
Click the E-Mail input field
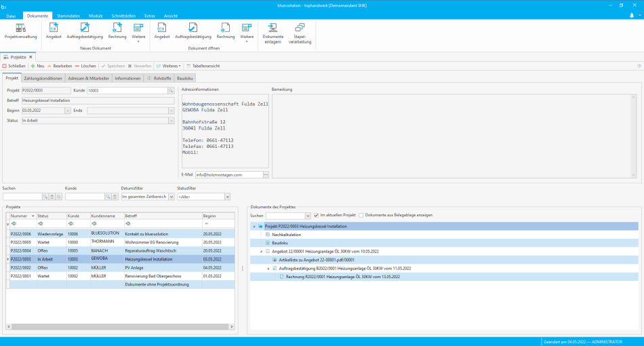click(x=228, y=174)
